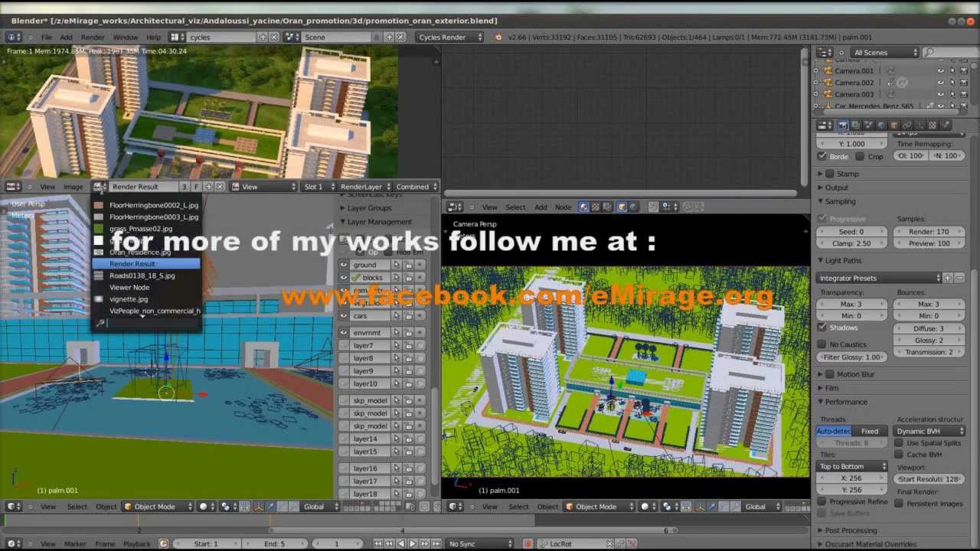The width and height of the screenshot is (980, 551).
Task: Open the Texture properties tab icon
Action: tap(933, 125)
